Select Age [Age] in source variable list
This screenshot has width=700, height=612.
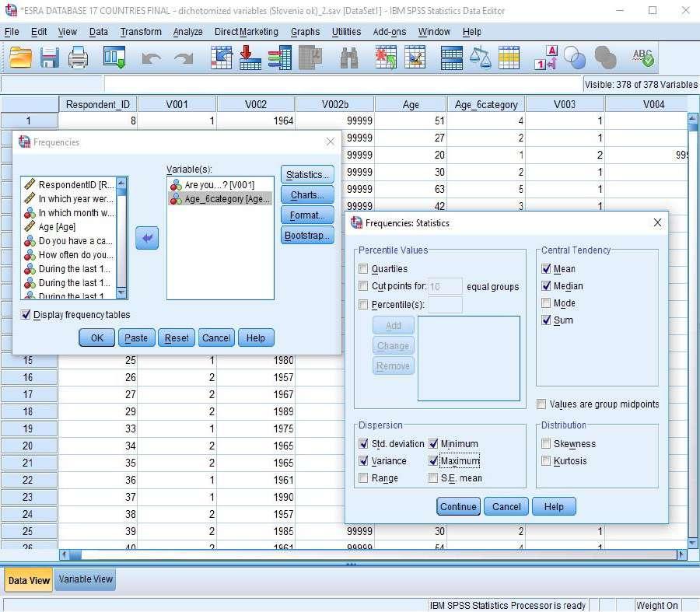[x=57, y=227]
